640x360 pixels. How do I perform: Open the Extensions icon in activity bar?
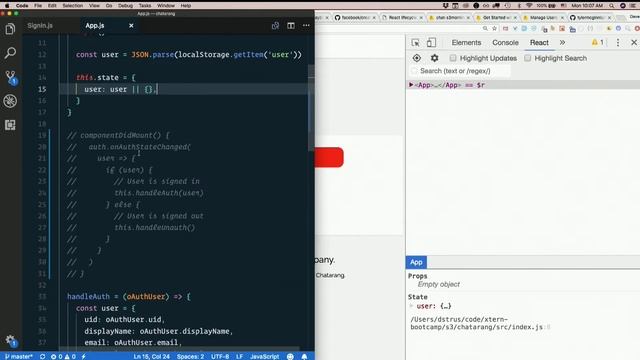click(x=10, y=125)
